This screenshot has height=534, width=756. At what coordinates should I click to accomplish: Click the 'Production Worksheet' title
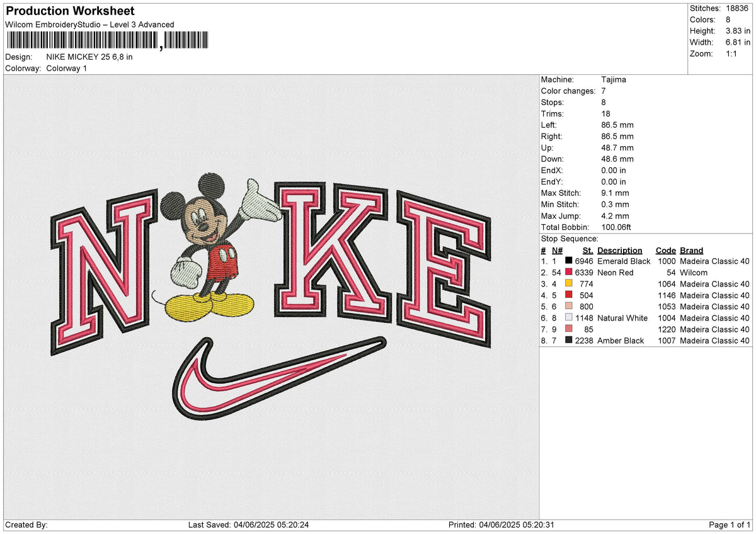tap(69, 11)
